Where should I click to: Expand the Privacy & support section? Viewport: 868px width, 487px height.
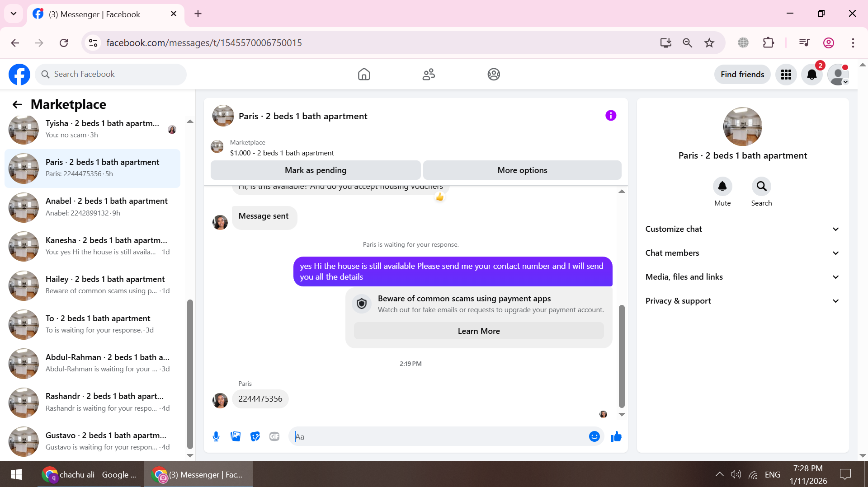pos(743,301)
